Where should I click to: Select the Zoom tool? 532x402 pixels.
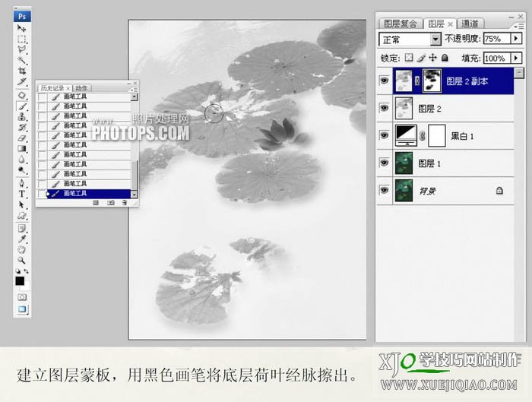(x=22, y=260)
